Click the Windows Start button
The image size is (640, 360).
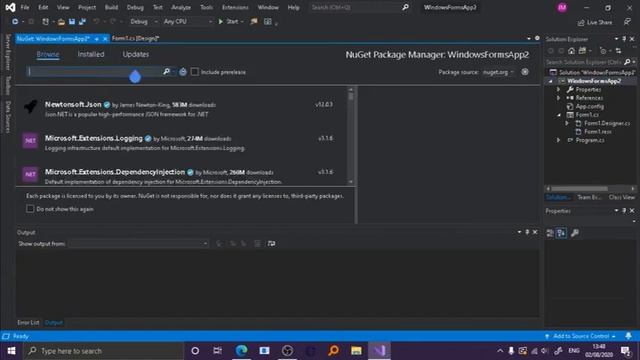(x=11, y=351)
